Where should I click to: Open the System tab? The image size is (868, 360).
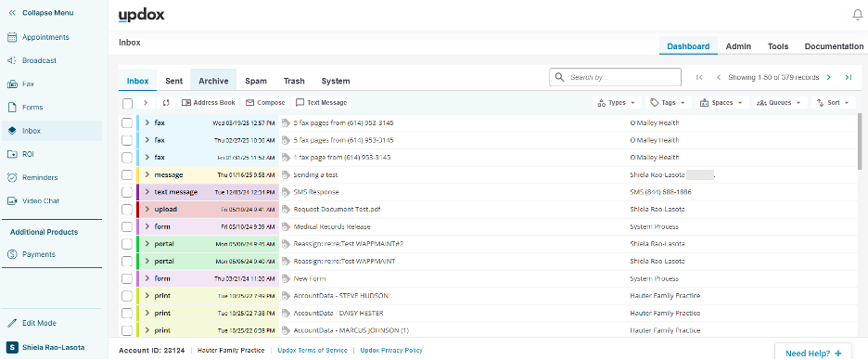coord(336,81)
